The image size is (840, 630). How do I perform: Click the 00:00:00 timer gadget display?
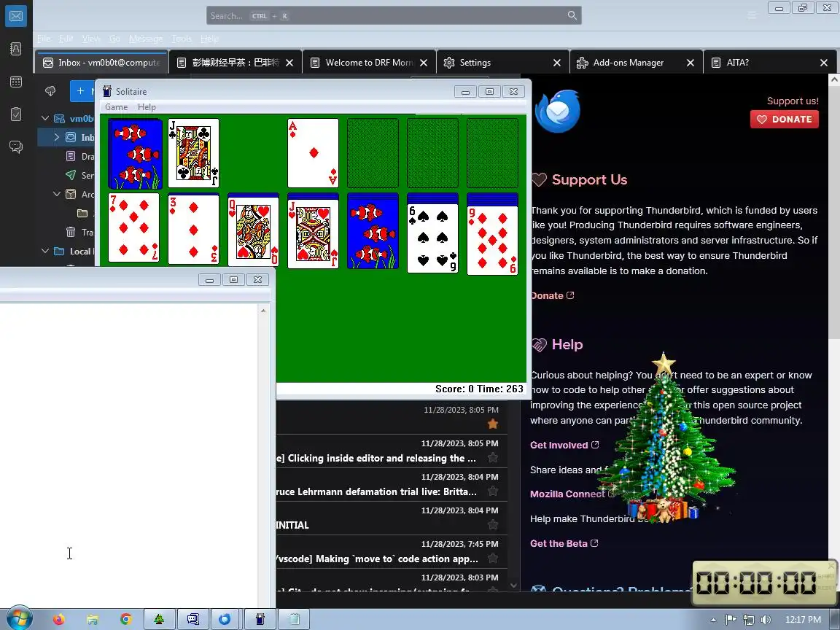(755, 583)
